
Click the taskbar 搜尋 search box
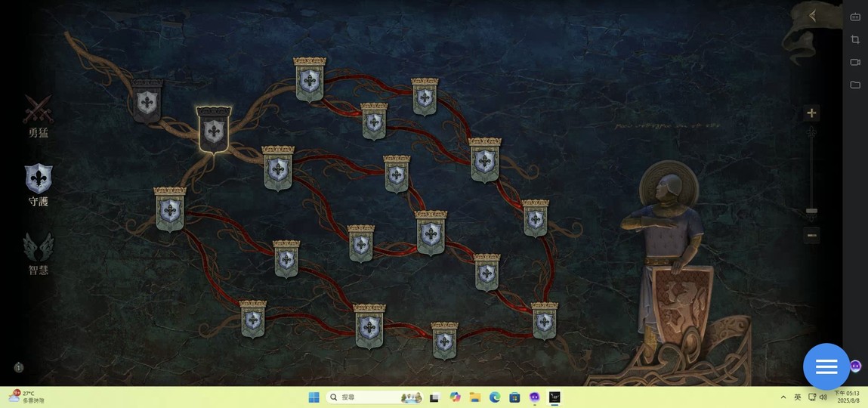point(374,397)
